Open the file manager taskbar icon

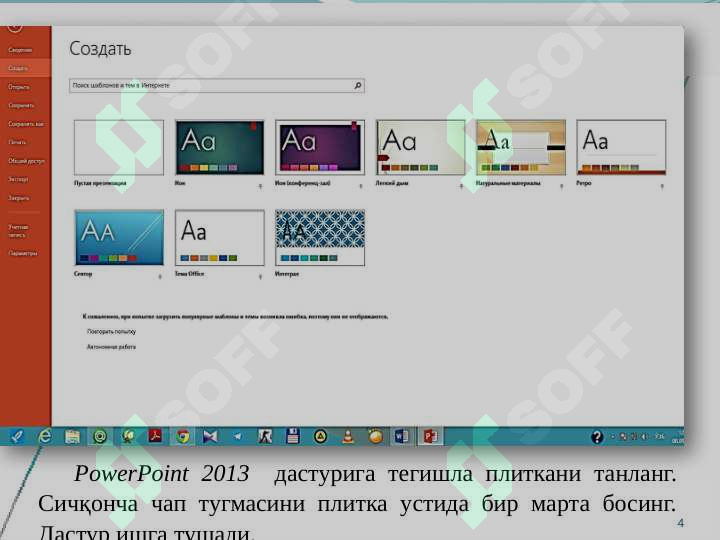pos(72,436)
